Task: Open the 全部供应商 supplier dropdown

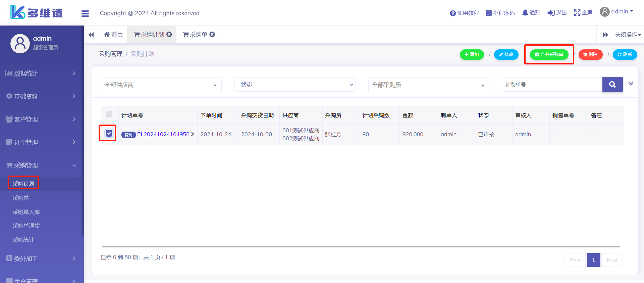Action: [161, 85]
